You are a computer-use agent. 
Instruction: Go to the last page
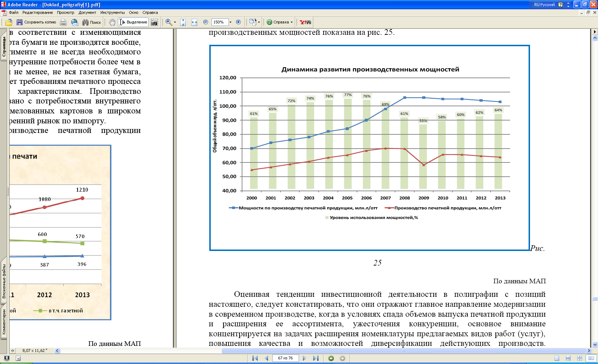click(x=316, y=358)
